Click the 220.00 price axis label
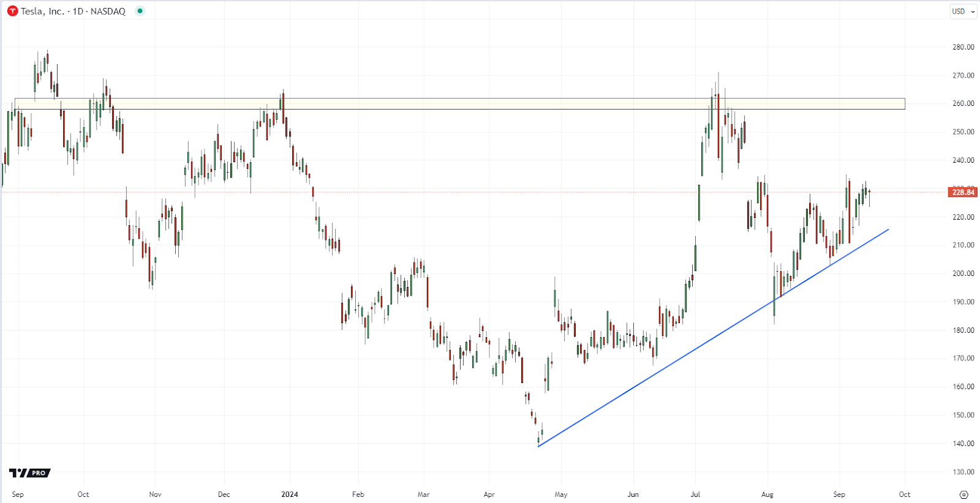 pos(963,217)
